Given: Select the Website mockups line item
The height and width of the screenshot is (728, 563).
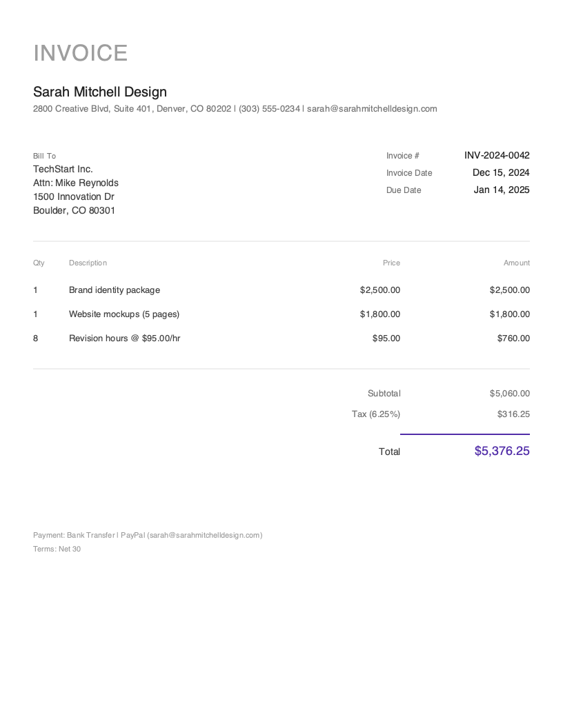Looking at the screenshot, I should [124, 314].
